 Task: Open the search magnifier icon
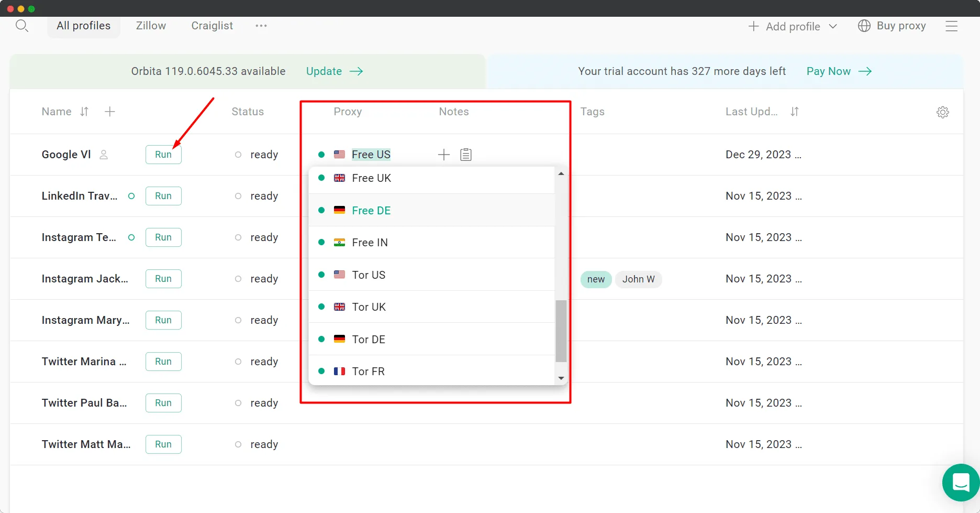pos(21,26)
